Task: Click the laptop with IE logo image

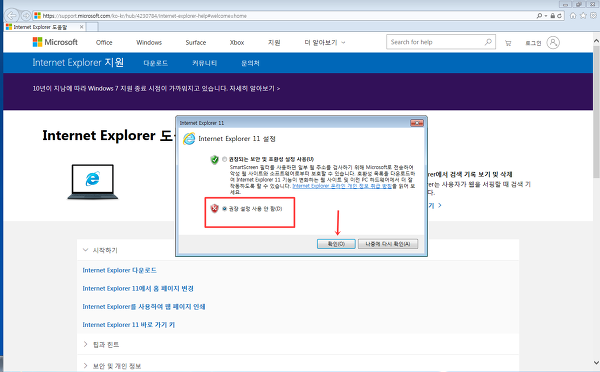Action: (93, 182)
